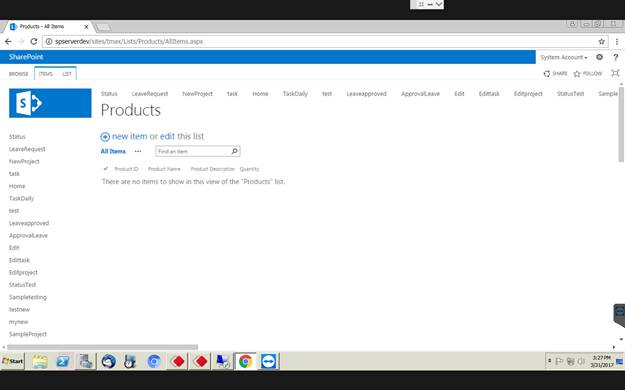
Task: Click the plus icon beside new item
Action: [105, 137]
